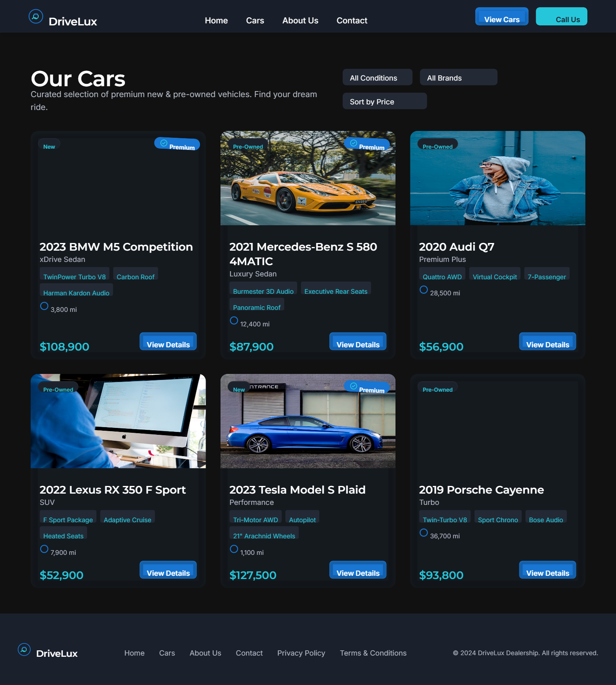
Task: Open the All Brands filter dropdown
Action: tap(458, 77)
